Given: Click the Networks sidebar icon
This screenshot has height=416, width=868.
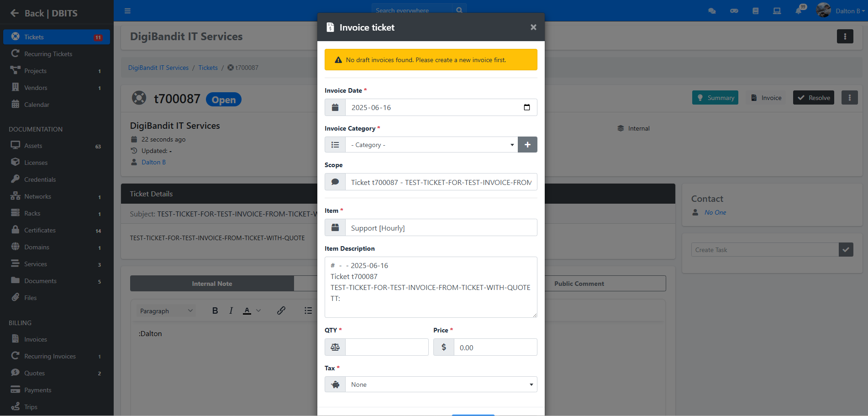Looking at the screenshot, I should (16, 196).
